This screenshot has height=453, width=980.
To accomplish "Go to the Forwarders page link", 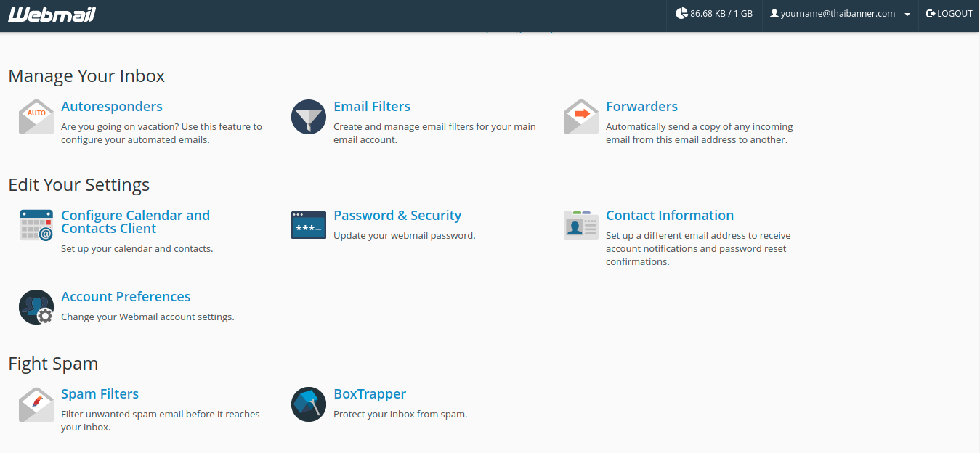I will pos(641,107).
